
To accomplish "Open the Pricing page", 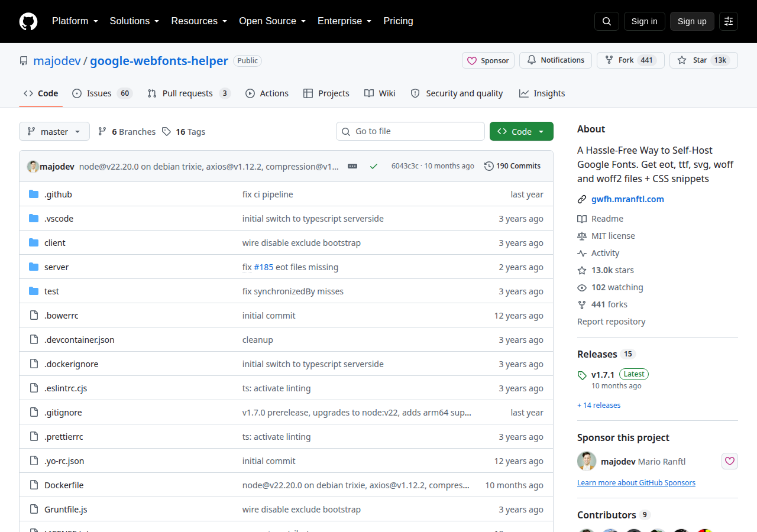I will [x=399, y=21].
